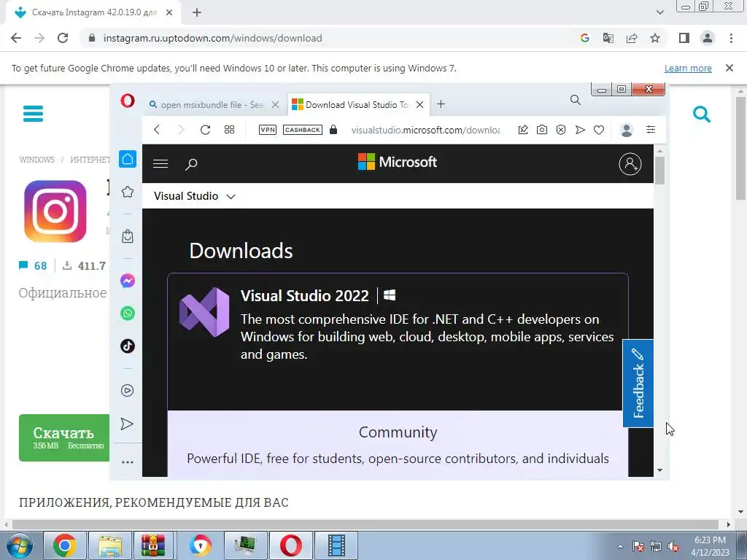Image resolution: width=747 pixels, height=560 pixels.
Task: Open the Opera main menu logo
Action: [x=127, y=101]
